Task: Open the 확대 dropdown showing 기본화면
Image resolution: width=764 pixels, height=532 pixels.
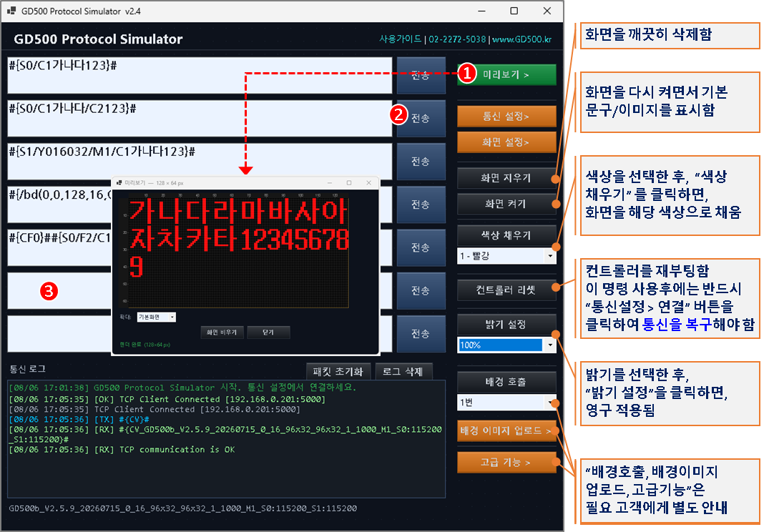Action: tap(157, 317)
